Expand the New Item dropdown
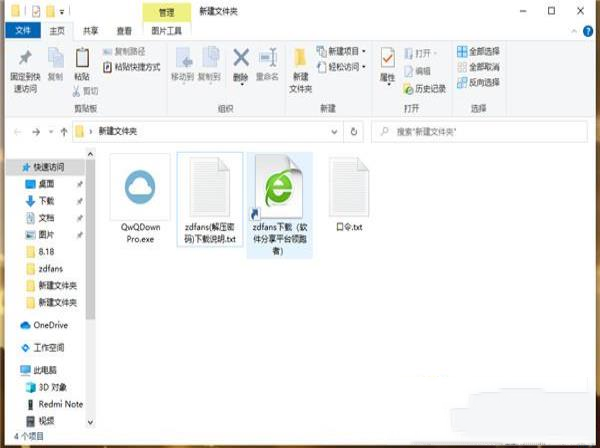Screen dimensions: 600x448 click(341, 51)
